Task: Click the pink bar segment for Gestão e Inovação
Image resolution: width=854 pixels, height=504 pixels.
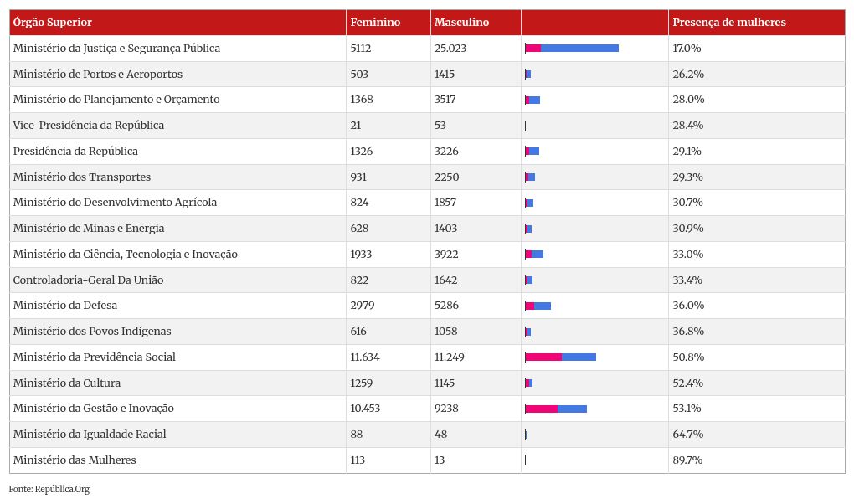Action: point(542,409)
